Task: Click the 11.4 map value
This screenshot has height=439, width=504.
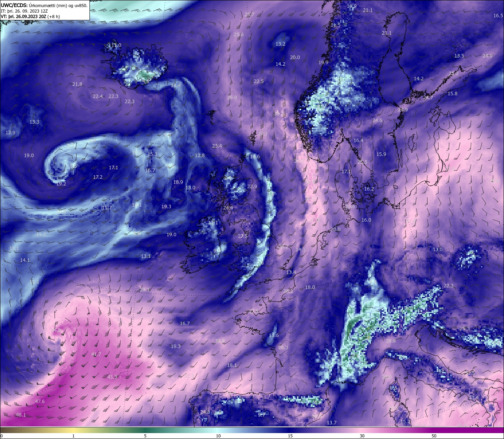Action: point(176,85)
